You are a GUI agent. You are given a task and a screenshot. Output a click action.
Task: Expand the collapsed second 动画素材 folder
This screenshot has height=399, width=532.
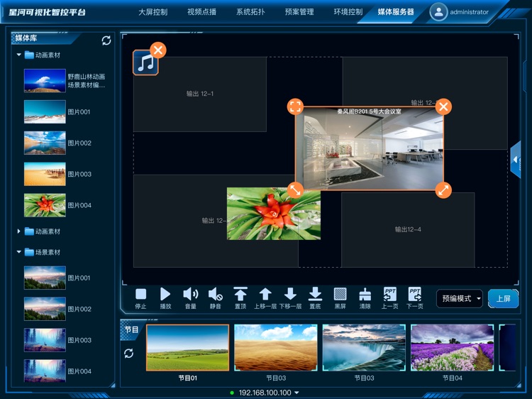(x=18, y=231)
